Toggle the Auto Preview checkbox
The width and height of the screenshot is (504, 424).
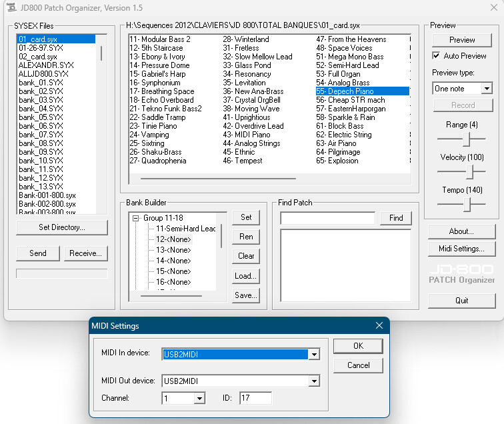coord(436,55)
